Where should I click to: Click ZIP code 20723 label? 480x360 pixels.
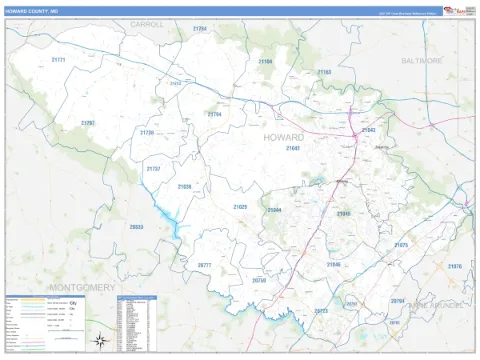pos(321,311)
